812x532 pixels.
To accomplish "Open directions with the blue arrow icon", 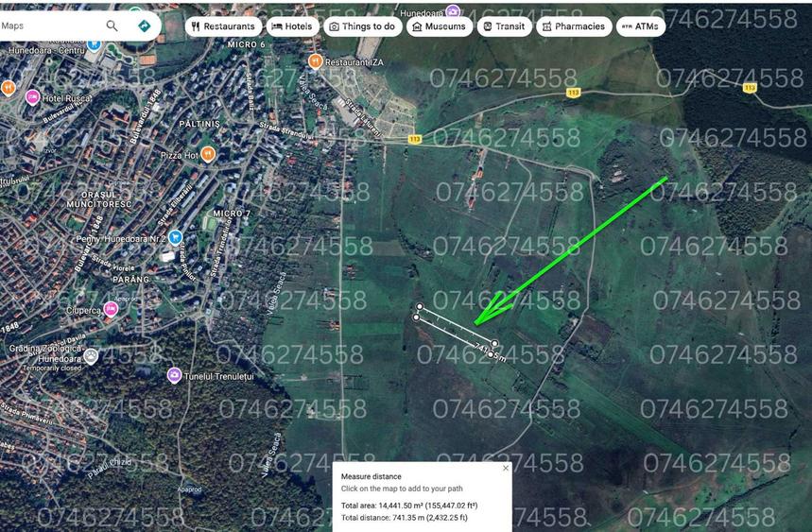I will pos(144,26).
